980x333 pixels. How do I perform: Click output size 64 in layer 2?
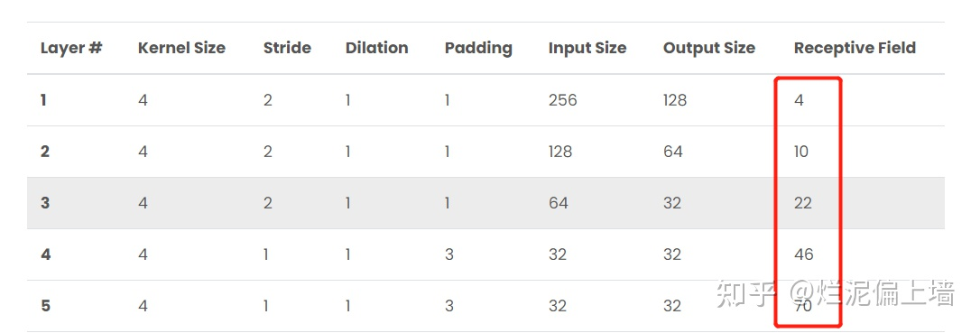[673, 152]
